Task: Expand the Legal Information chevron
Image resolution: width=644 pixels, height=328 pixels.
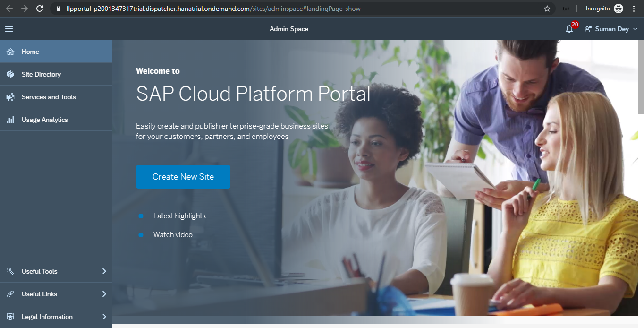Action: pos(104,317)
